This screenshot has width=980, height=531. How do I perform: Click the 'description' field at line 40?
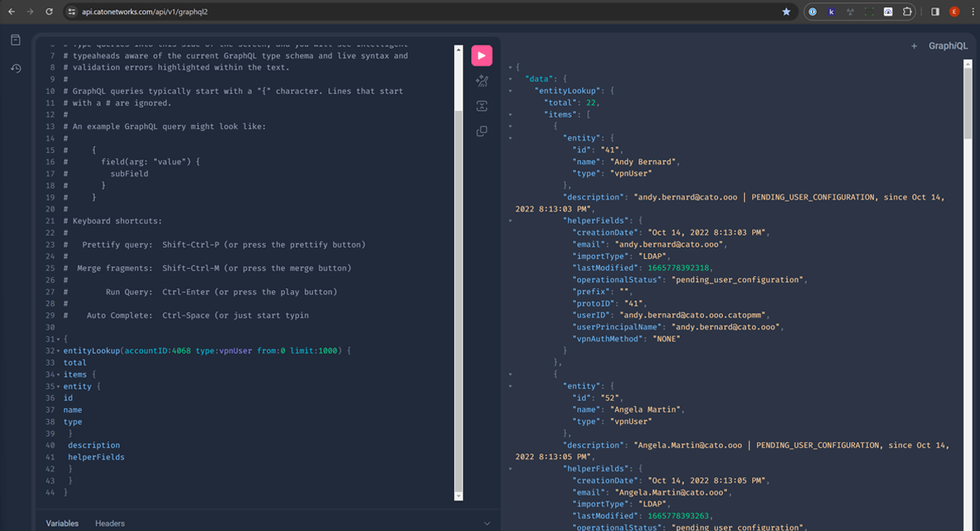(x=94, y=445)
